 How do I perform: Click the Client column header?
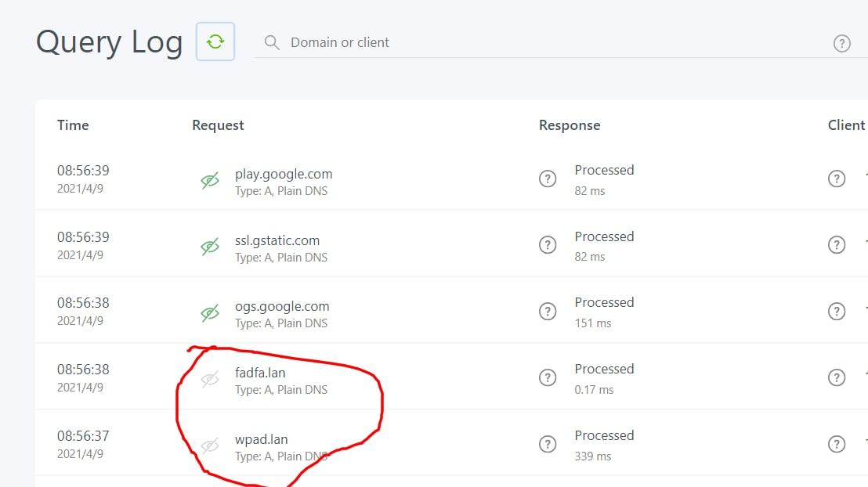[846, 125]
